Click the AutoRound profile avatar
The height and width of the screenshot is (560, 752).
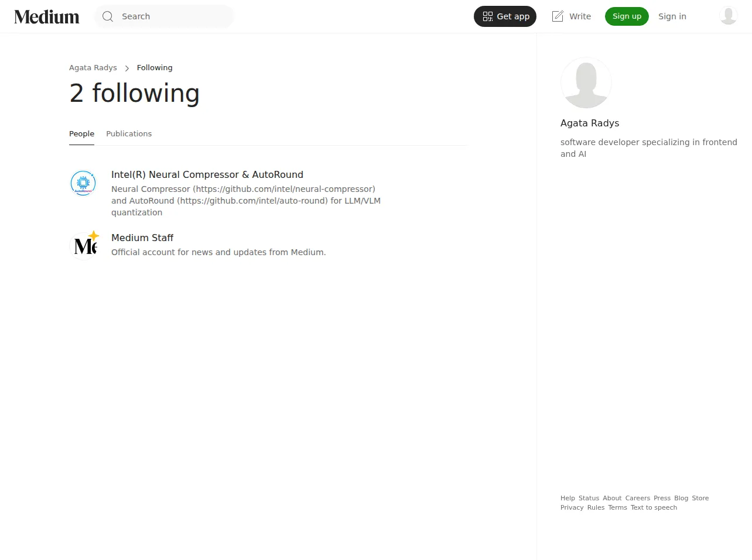(83, 183)
